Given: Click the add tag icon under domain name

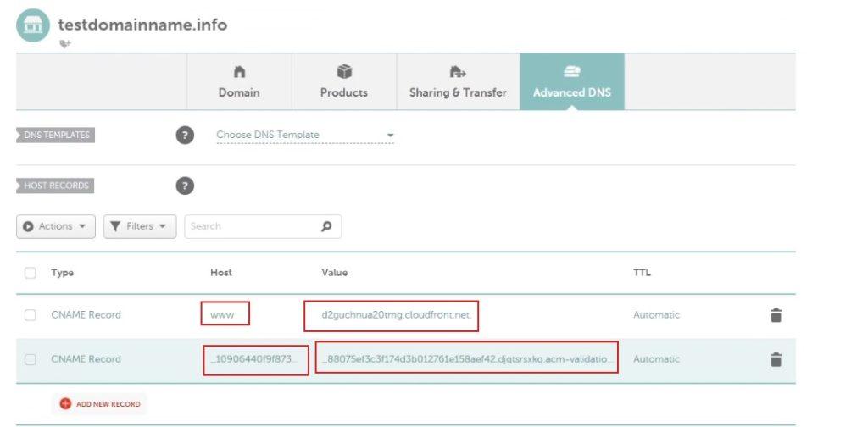Looking at the screenshot, I should tap(65, 44).
